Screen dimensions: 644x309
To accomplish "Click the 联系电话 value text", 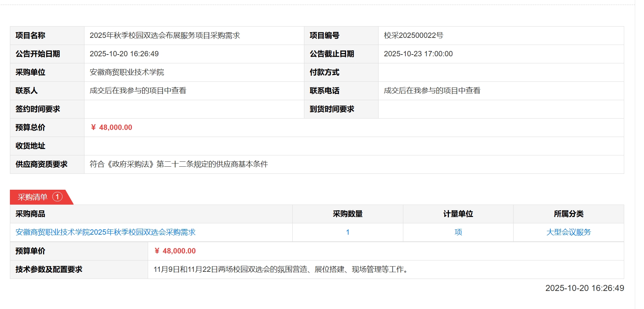I will tap(432, 91).
